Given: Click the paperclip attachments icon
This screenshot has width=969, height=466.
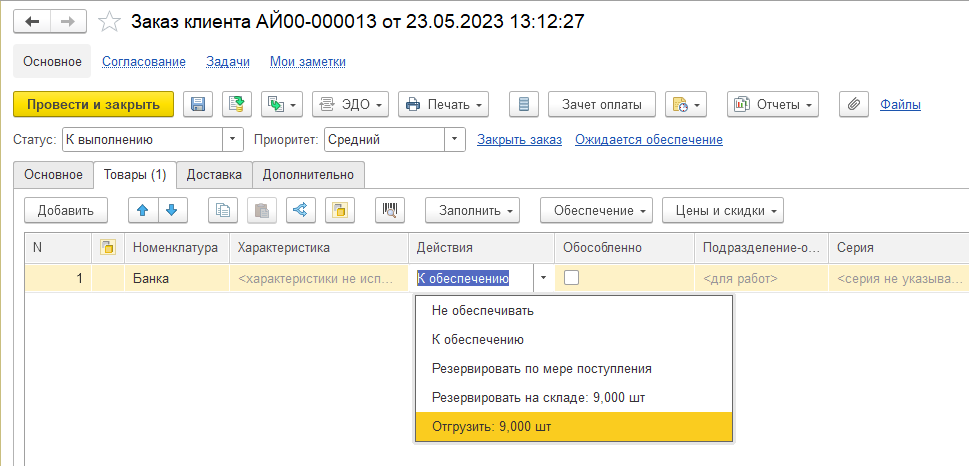Looking at the screenshot, I should 854,104.
